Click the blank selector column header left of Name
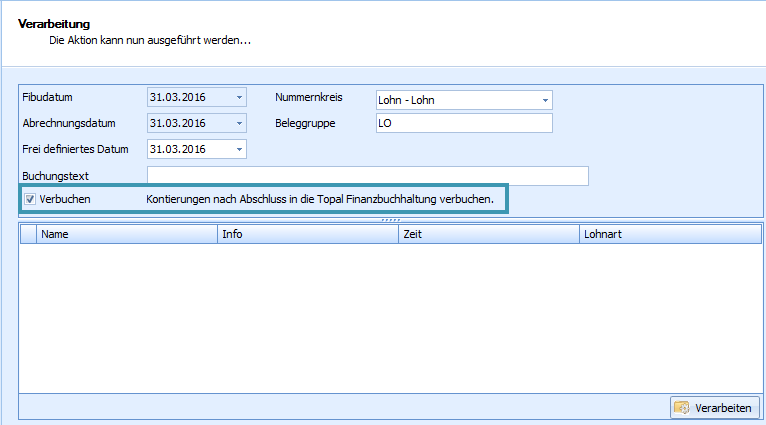The height and width of the screenshot is (425, 766). pyautogui.click(x=28, y=234)
